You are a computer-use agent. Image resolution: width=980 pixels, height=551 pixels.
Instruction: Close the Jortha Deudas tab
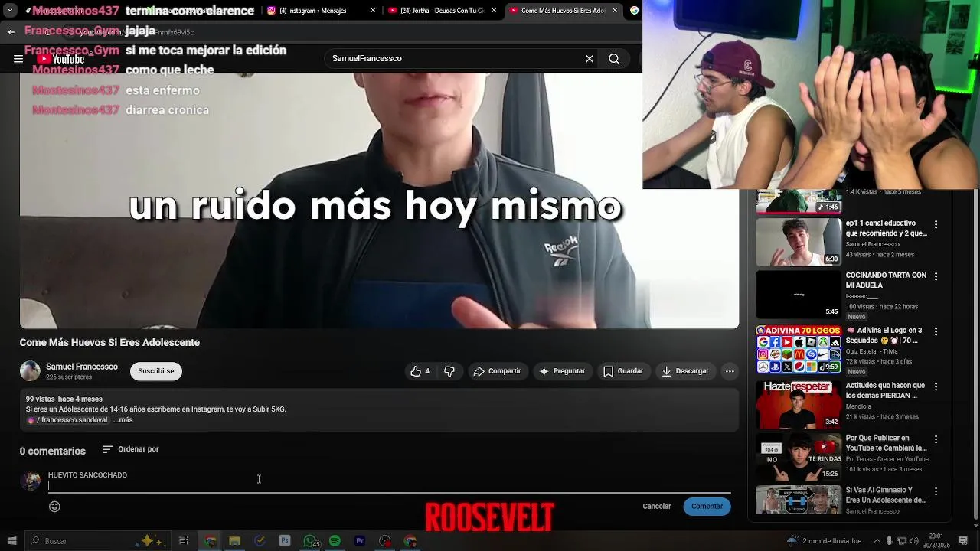pyautogui.click(x=494, y=11)
